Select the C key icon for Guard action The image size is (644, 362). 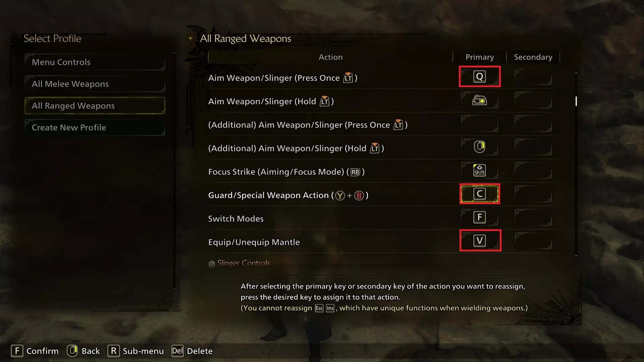[480, 194]
